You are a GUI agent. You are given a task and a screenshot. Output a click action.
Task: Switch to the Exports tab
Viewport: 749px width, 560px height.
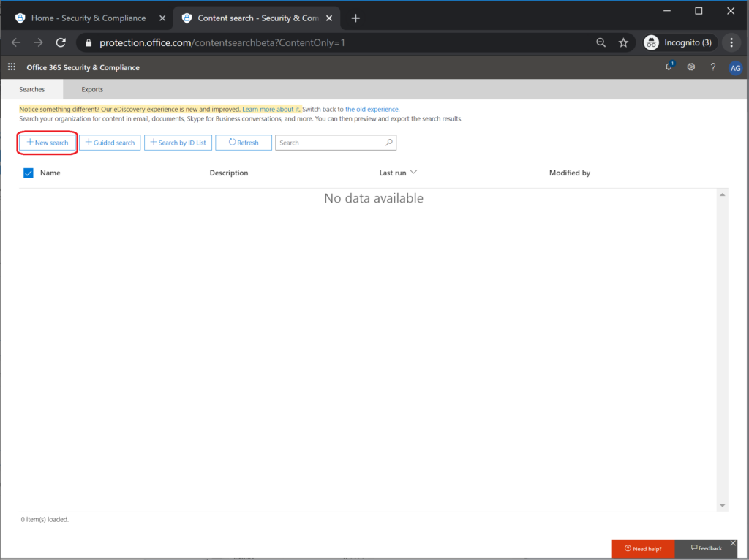[91, 89]
